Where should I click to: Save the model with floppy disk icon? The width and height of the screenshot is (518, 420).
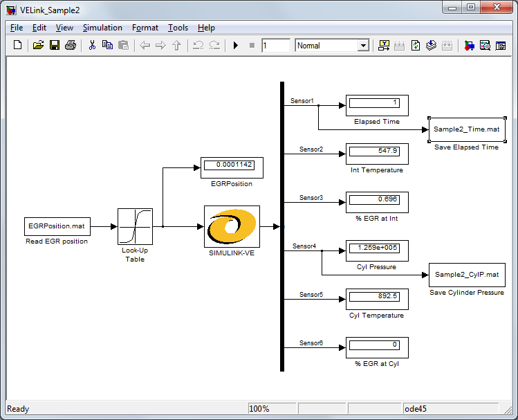pyautogui.click(x=55, y=45)
